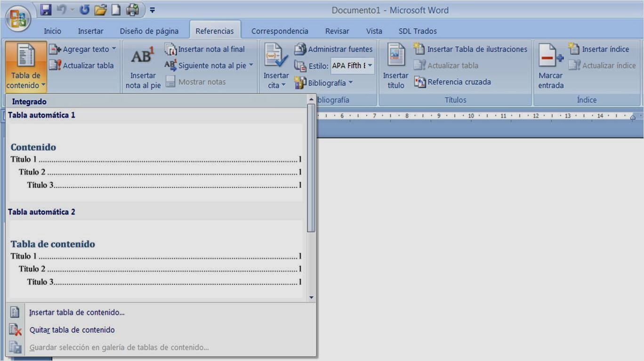Save document with the floppy disk icon

[x=46, y=10]
